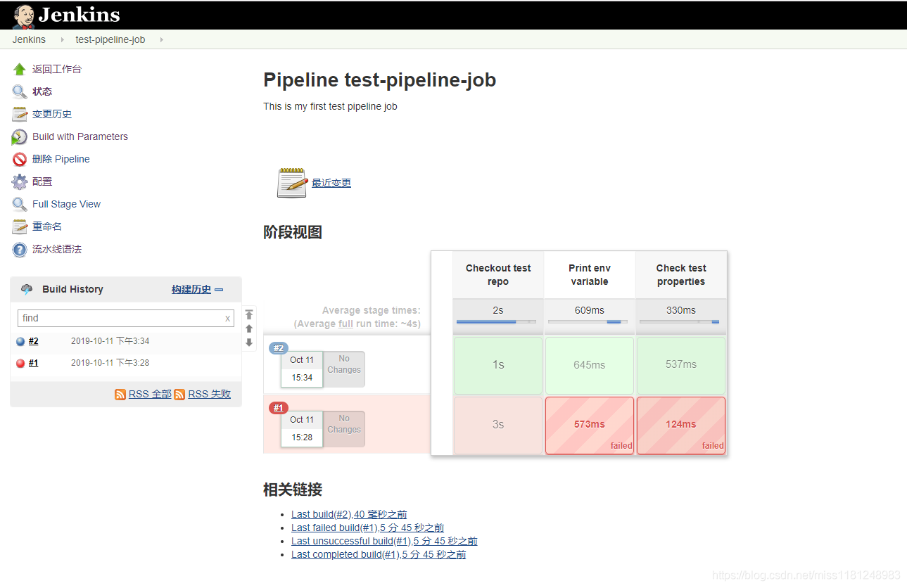Click the build history page-up arrow

tap(249, 328)
